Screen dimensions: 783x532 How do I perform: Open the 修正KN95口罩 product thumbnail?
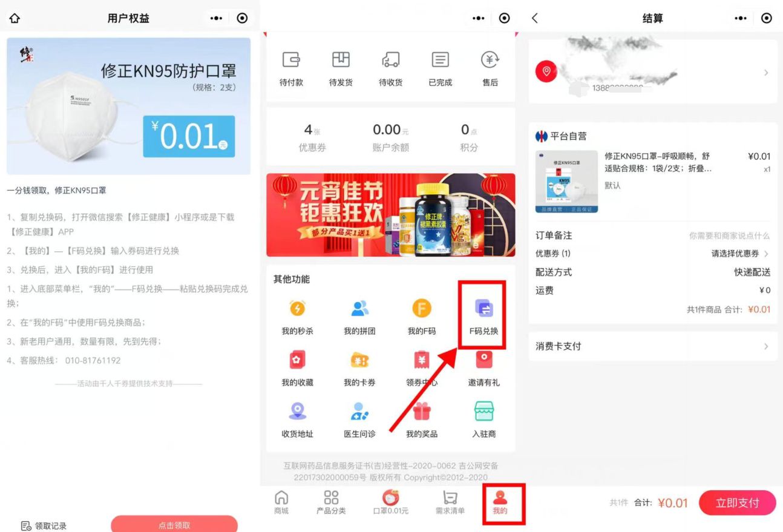click(566, 182)
